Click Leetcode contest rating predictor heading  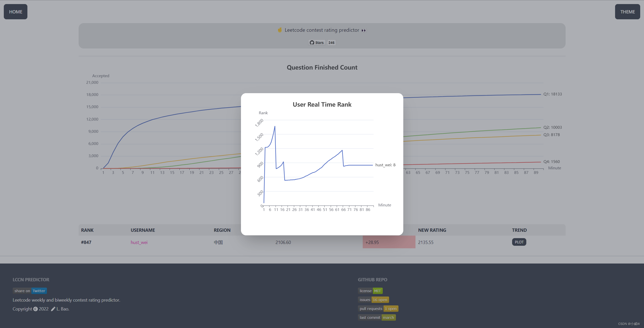pos(322,30)
